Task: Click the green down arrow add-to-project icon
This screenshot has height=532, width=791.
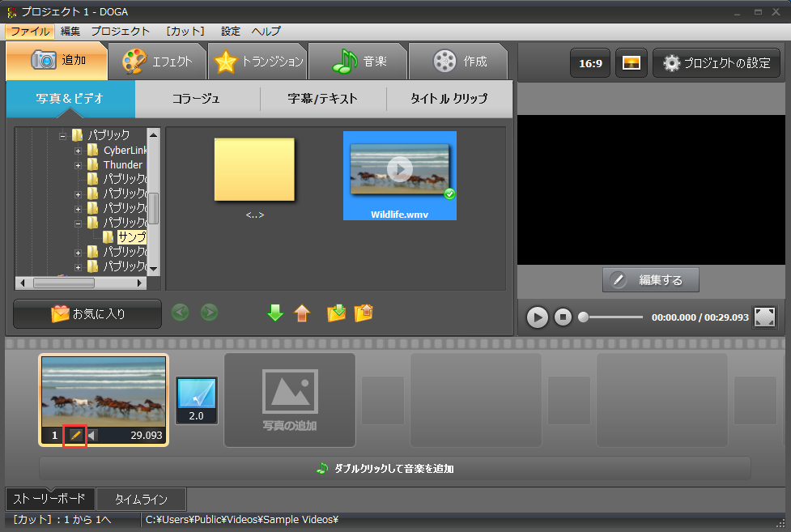Action: 275,313
